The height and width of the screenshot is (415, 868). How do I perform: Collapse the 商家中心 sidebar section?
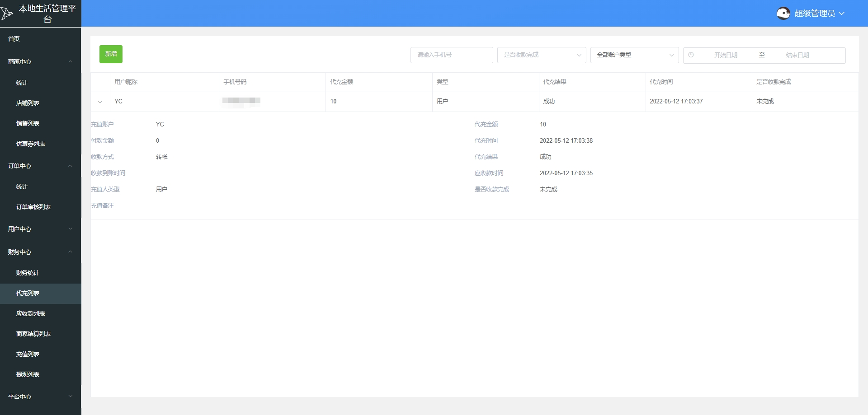(x=70, y=61)
